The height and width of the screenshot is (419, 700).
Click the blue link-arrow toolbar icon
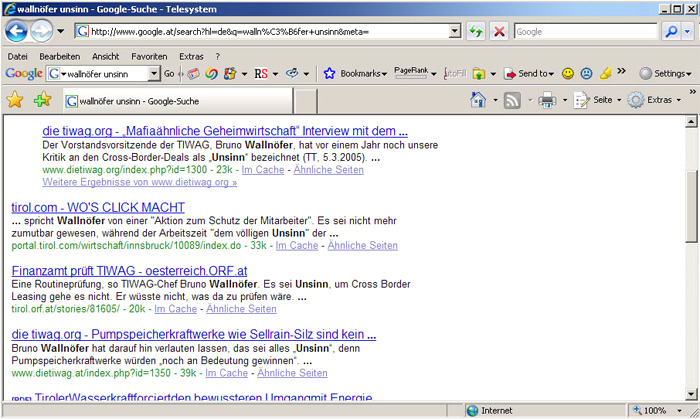(x=292, y=73)
